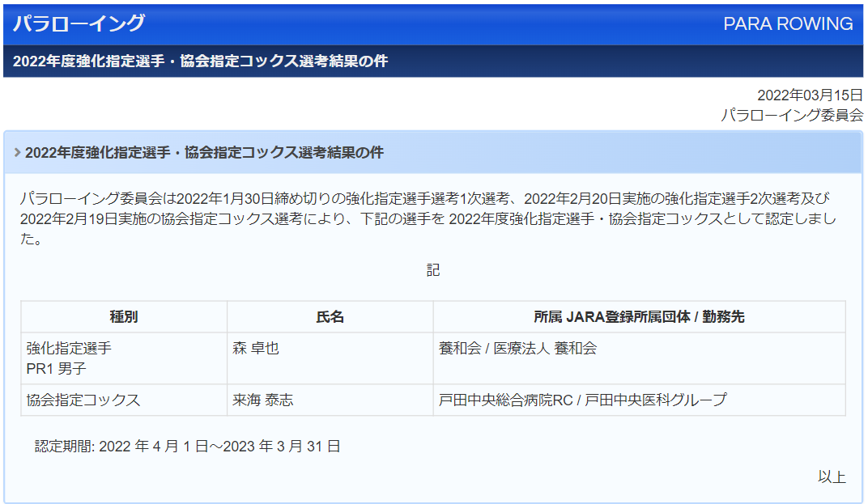
Task: Click the パラローイング header title
Action: pos(79,23)
